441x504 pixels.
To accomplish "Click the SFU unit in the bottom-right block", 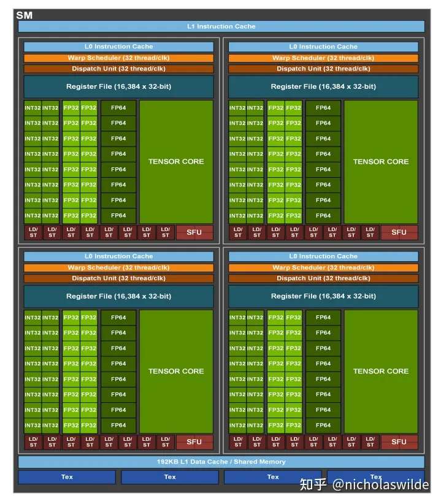I will coord(399,442).
